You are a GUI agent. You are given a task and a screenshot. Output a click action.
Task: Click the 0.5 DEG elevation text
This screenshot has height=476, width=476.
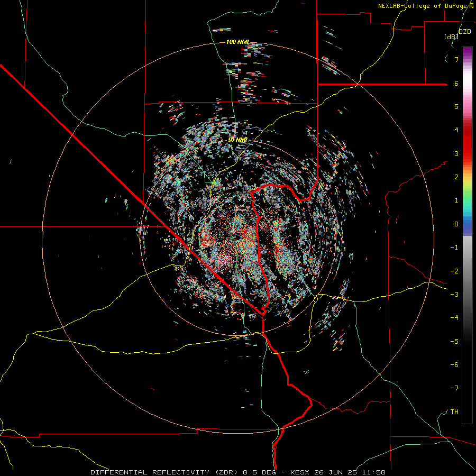click(260, 472)
